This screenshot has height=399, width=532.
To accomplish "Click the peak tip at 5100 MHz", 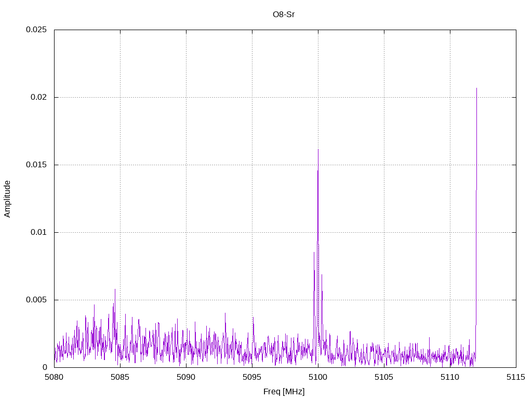I will [x=318, y=150].
